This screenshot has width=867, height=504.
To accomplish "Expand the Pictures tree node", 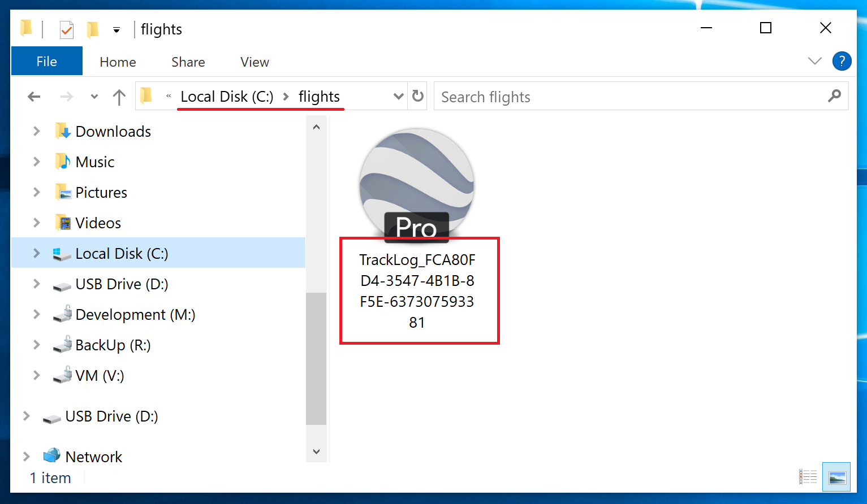I will click(37, 192).
